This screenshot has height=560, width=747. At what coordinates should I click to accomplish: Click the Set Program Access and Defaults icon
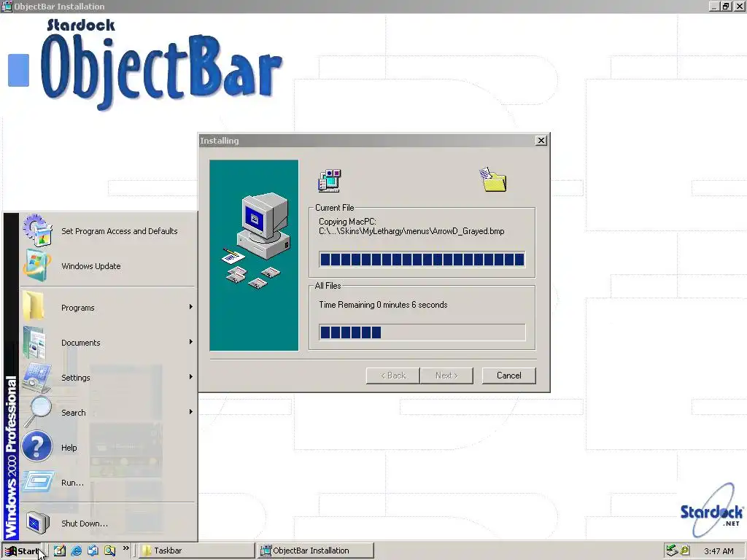37,230
